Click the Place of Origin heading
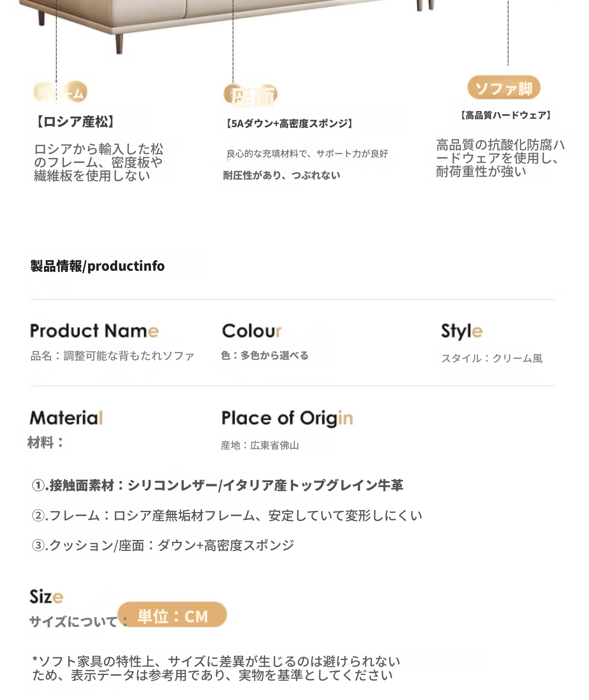 pyautogui.click(x=287, y=418)
